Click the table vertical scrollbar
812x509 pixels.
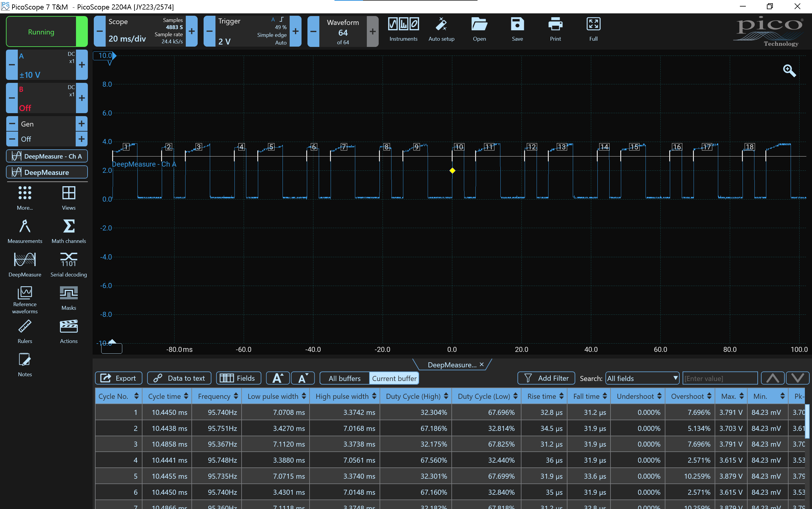pos(807,421)
